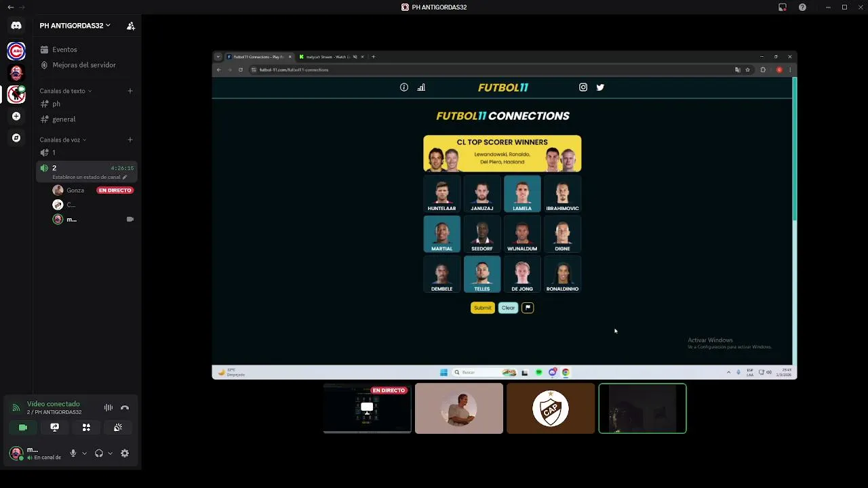
Task: Click your own avatar in user panel
Action: pos(16,453)
